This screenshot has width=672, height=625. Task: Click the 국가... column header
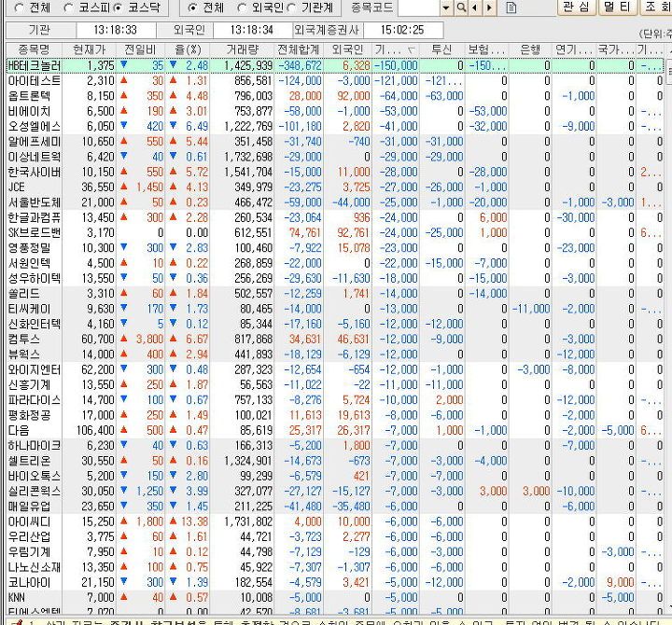point(616,49)
